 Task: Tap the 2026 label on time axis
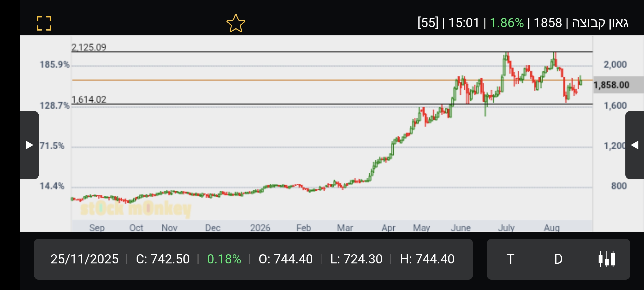(260, 228)
